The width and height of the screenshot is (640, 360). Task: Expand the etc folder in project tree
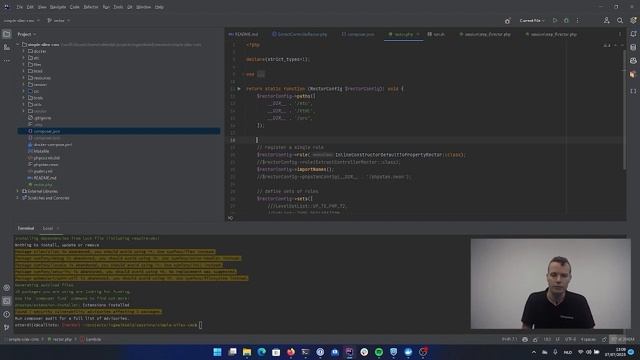tap(24, 58)
